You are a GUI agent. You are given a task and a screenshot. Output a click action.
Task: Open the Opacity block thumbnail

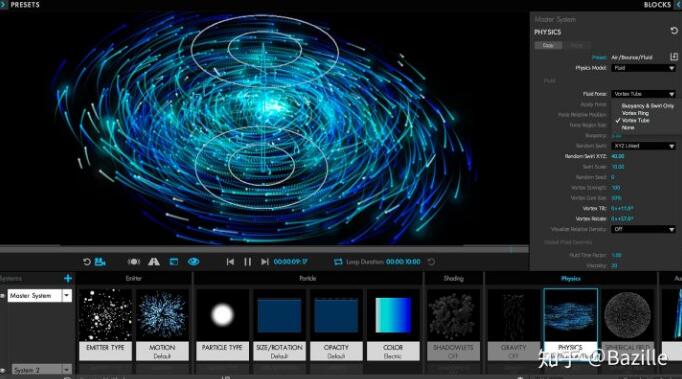click(x=336, y=315)
